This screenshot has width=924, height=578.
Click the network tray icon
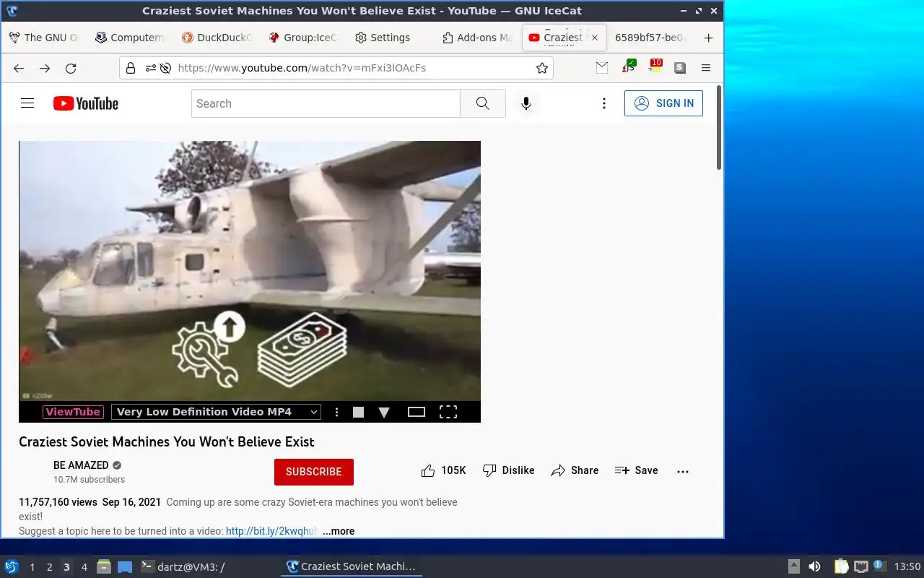(860, 566)
